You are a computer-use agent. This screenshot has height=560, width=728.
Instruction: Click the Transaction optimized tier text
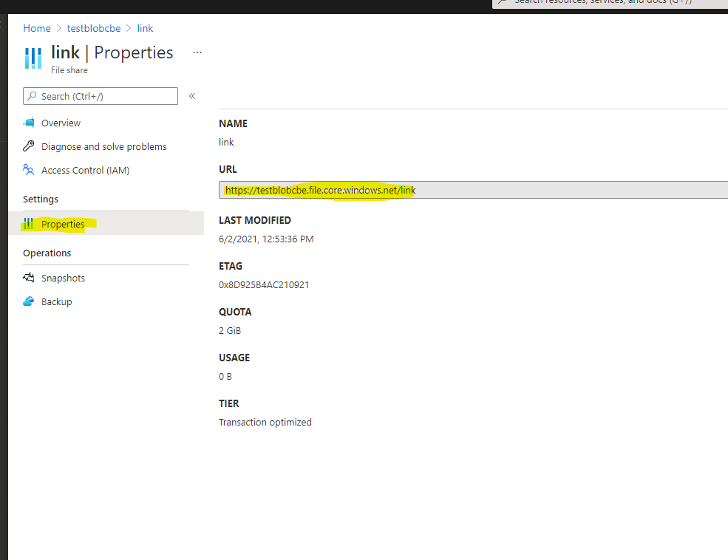click(265, 422)
